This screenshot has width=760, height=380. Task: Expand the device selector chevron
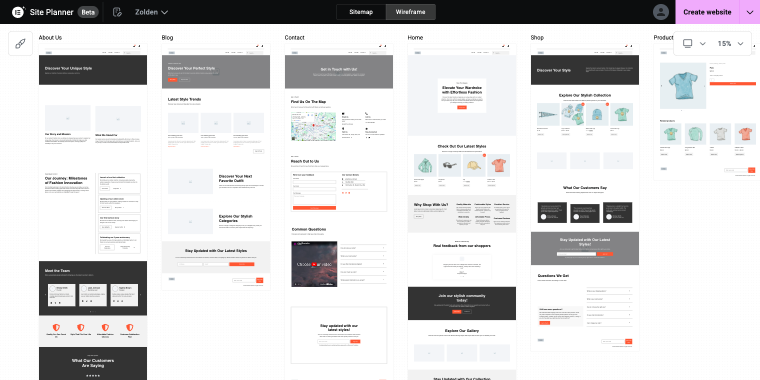click(x=703, y=44)
